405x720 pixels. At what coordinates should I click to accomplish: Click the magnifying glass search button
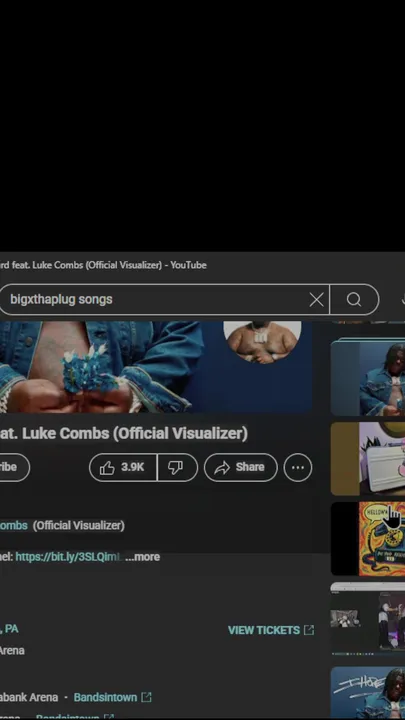coord(354,300)
